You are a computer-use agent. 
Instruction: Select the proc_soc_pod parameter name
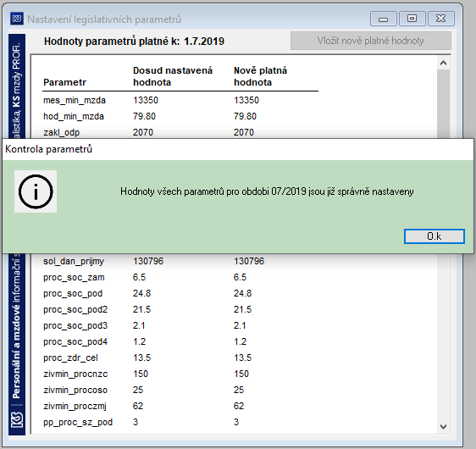(73, 293)
